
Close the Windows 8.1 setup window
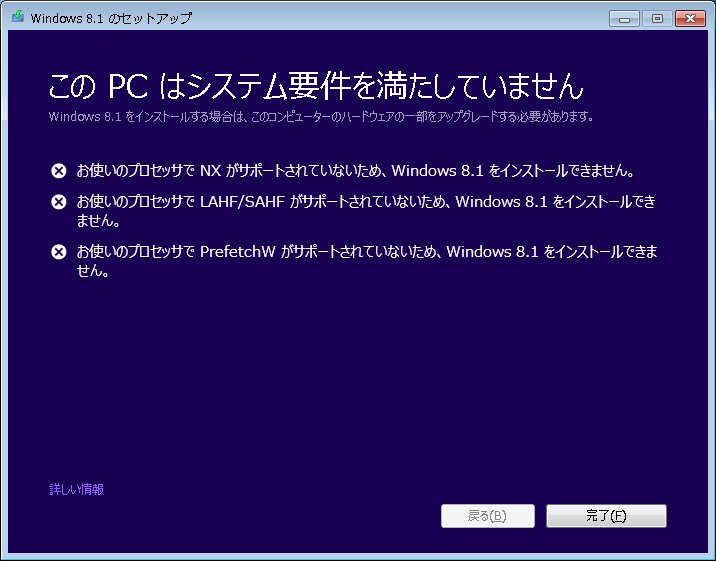tap(690, 19)
